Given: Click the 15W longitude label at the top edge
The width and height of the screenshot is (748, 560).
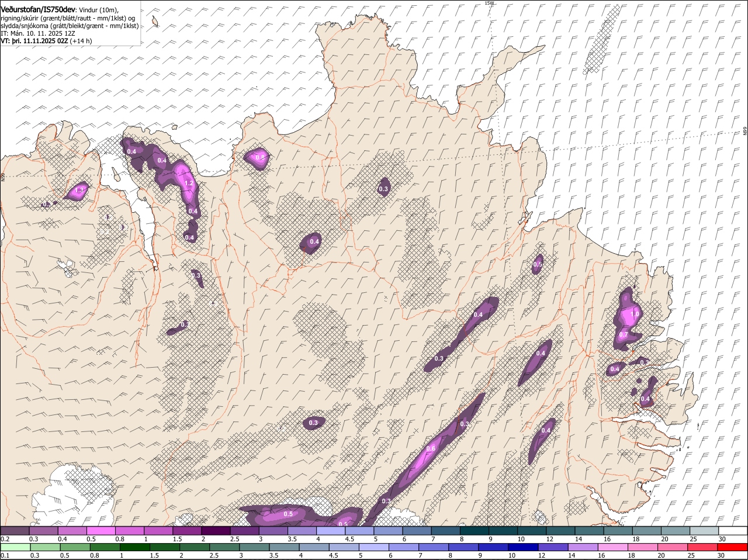Looking at the screenshot, I should pyautogui.click(x=489, y=3).
